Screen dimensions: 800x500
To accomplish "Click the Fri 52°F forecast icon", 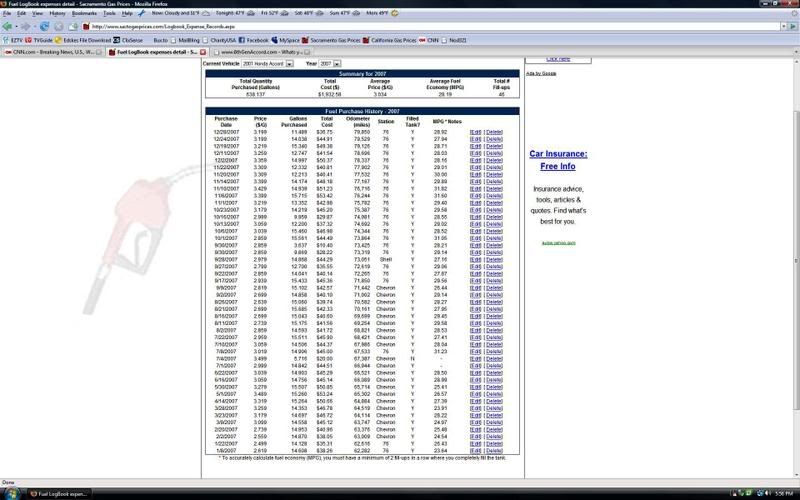I will (x=286, y=13).
